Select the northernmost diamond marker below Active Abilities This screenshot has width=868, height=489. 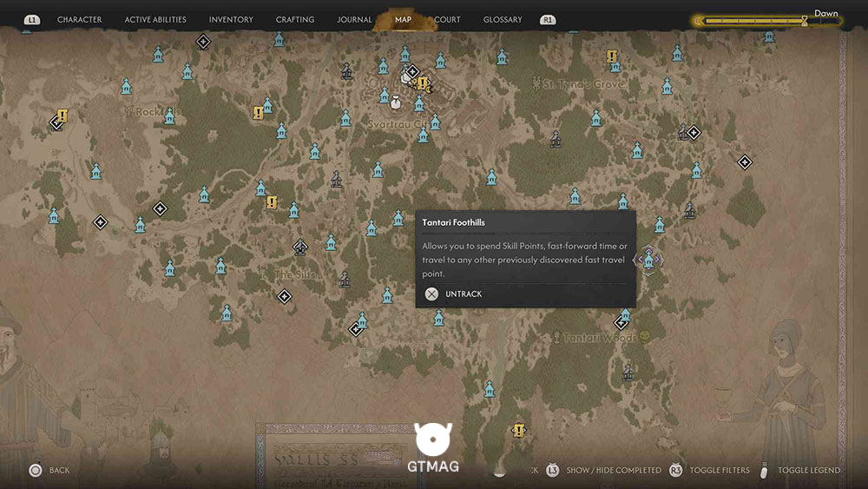pos(203,42)
